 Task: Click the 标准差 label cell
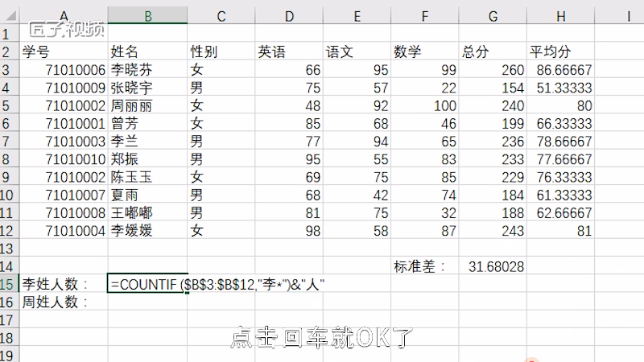coord(424,265)
